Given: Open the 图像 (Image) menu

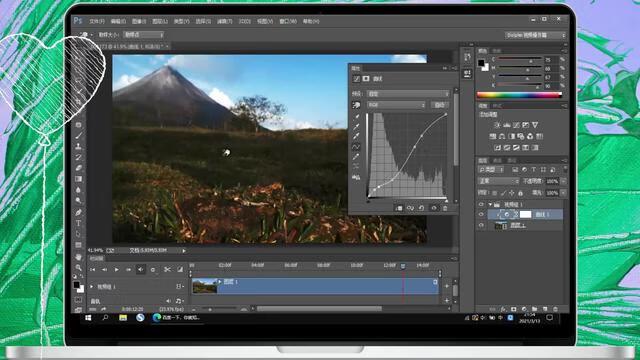Looking at the screenshot, I should 139,21.
